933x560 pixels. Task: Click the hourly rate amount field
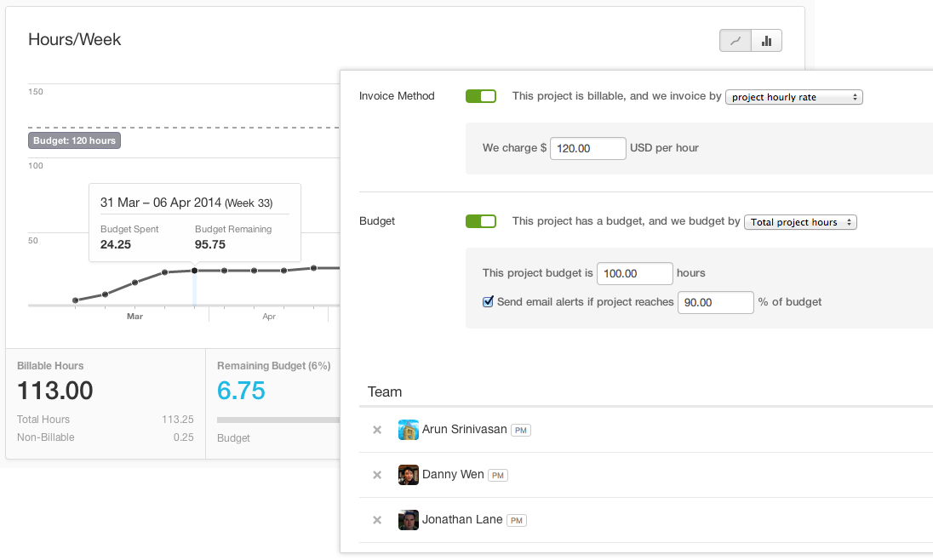coord(588,148)
